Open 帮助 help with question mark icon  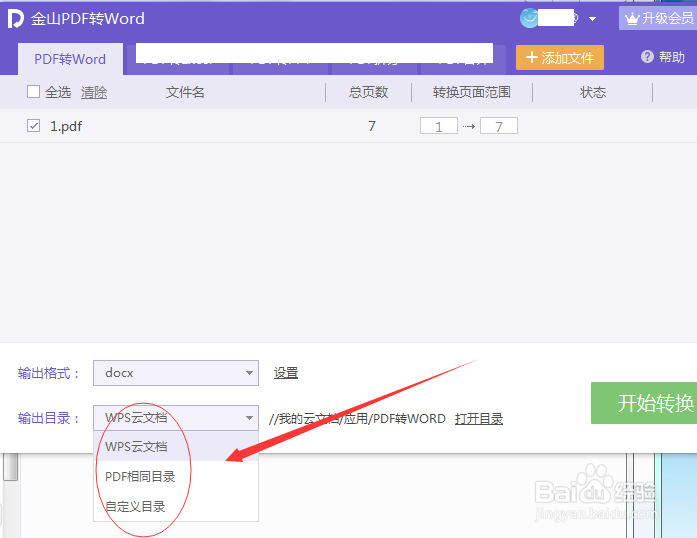(662, 57)
